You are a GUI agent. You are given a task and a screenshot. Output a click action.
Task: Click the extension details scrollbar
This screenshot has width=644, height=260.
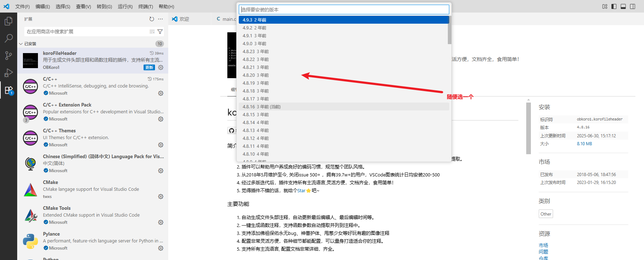[528, 128]
